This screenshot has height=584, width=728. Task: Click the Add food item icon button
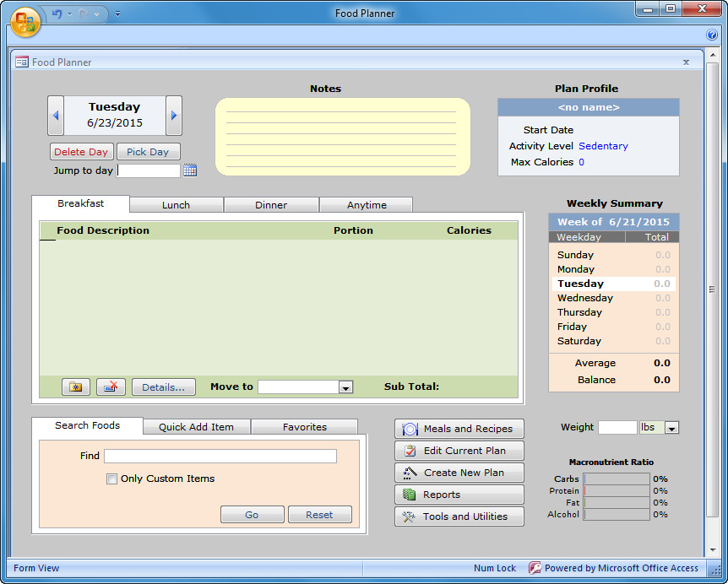pyautogui.click(x=76, y=387)
